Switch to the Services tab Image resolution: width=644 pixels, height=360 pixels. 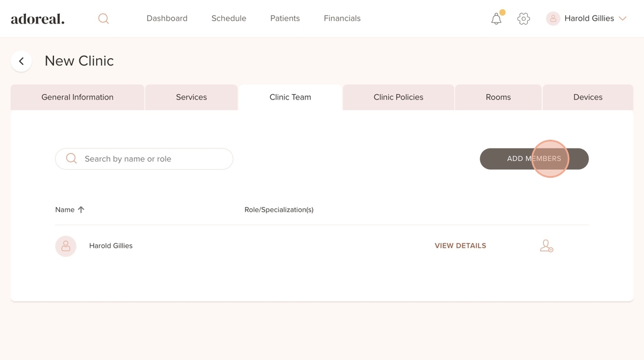191,97
